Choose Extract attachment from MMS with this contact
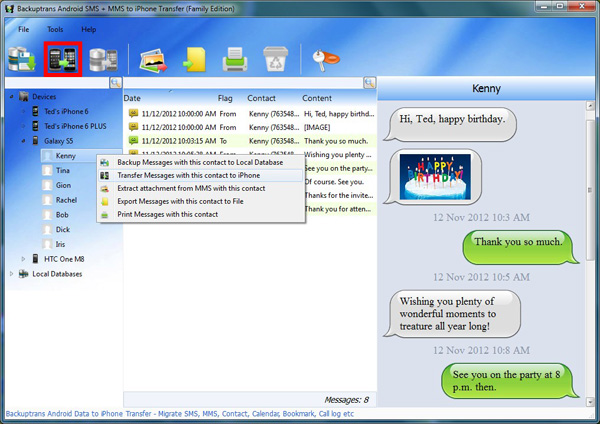Screen dimensions: 600x424 (201, 188)
